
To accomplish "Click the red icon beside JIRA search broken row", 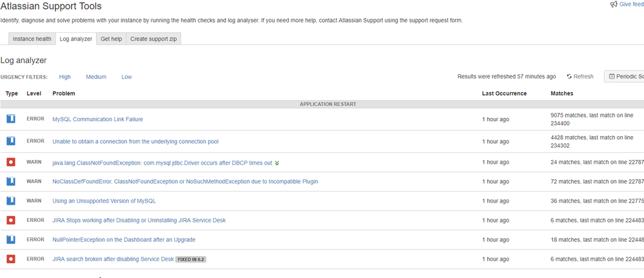I will 11,259.
